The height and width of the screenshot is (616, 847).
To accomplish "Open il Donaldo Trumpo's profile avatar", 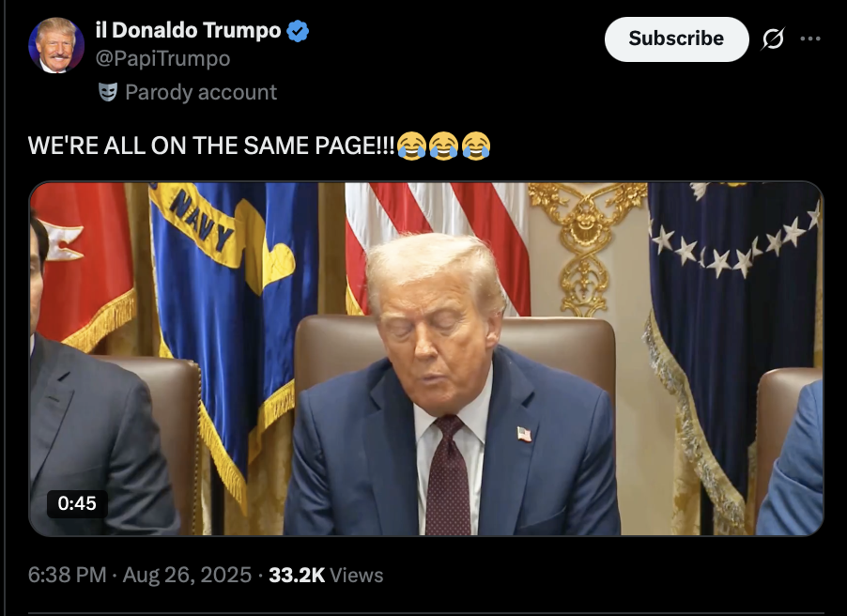I will coord(56,45).
